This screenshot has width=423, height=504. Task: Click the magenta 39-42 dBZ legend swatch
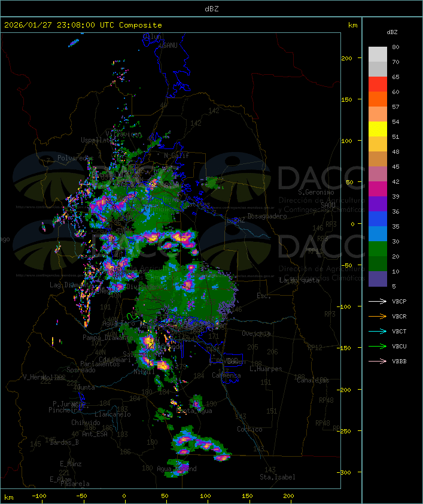[x=378, y=189]
